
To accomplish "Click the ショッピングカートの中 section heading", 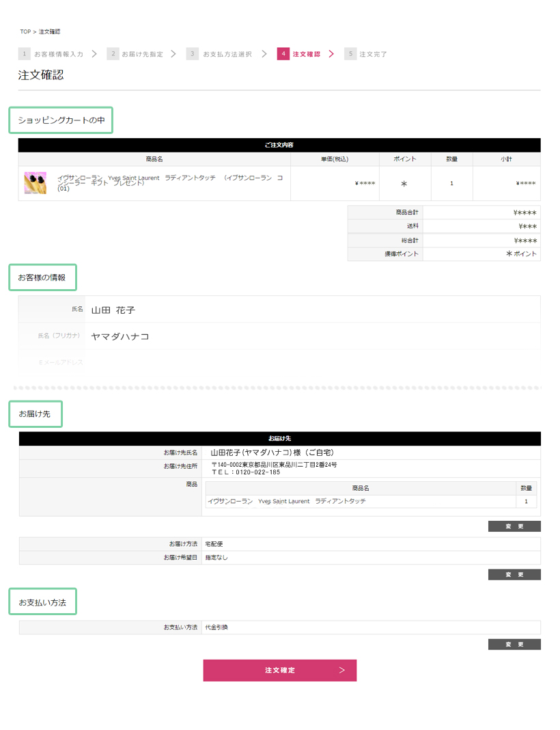I will click(61, 120).
